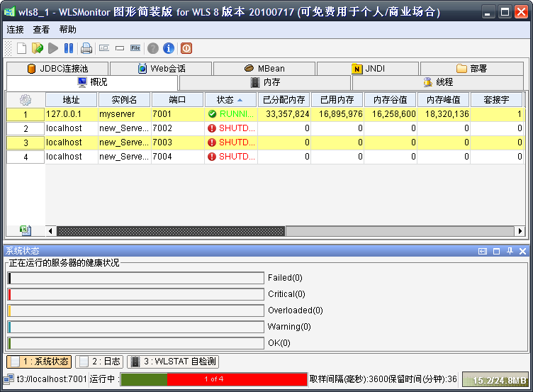The height and width of the screenshot is (392, 533).
Task: Open connection file via folder icon
Action: 38,48
